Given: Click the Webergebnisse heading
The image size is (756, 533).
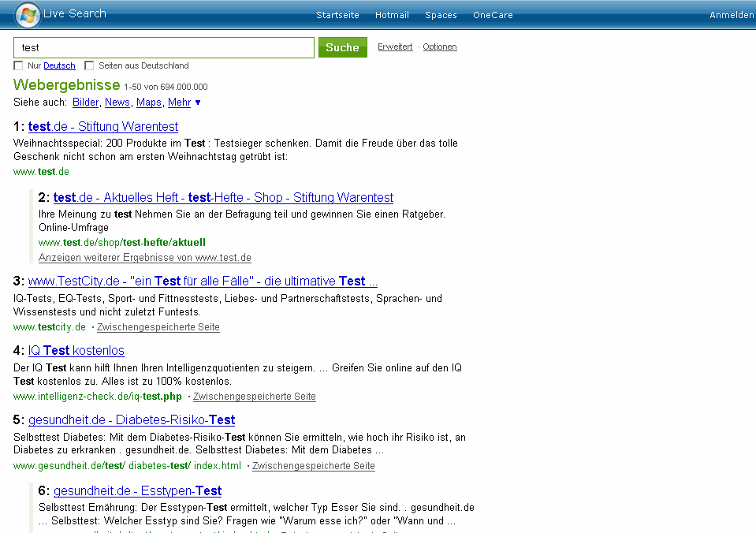Looking at the screenshot, I should (66, 85).
